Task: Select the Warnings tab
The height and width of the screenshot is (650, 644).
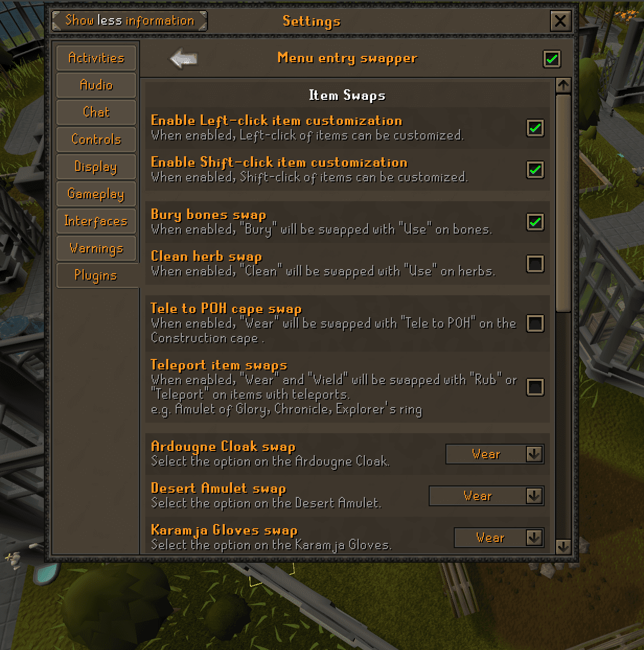Action: coord(96,248)
